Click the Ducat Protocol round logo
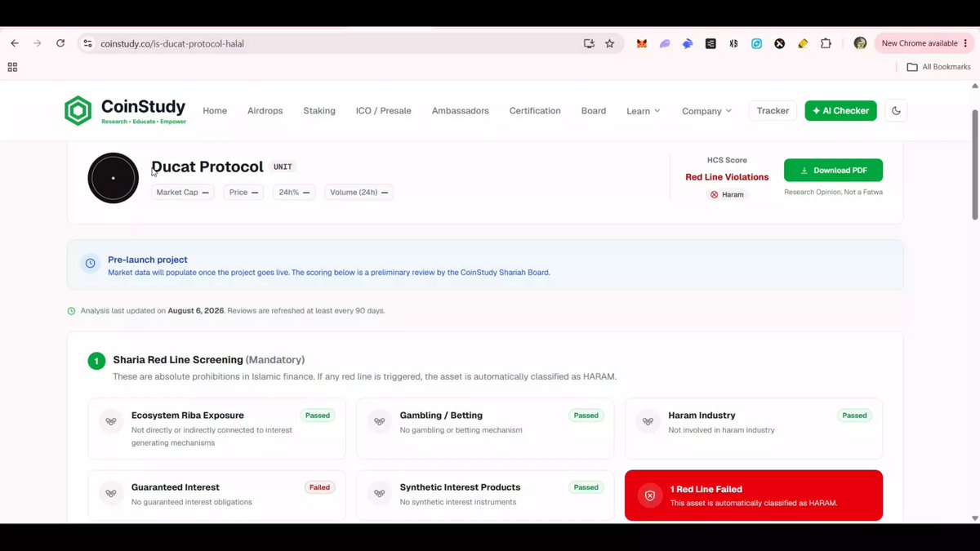The width and height of the screenshot is (980, 551). point(114,178)
